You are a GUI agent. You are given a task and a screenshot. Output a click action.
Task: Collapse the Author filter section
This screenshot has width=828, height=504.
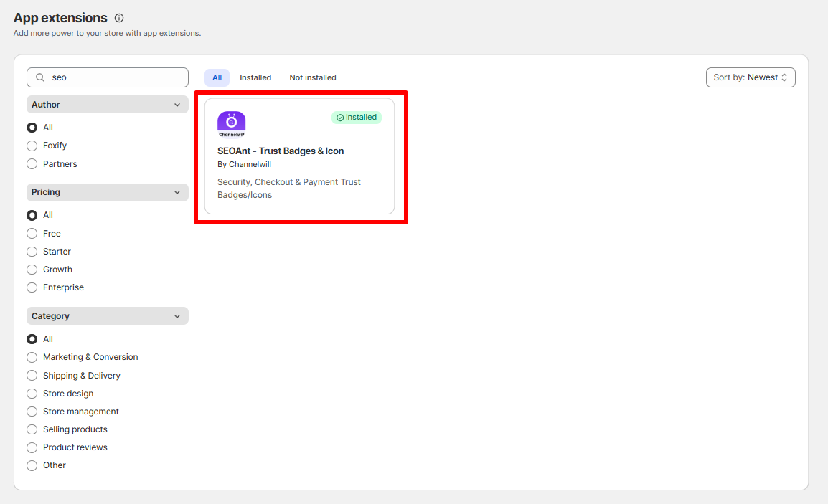point(108,105)
